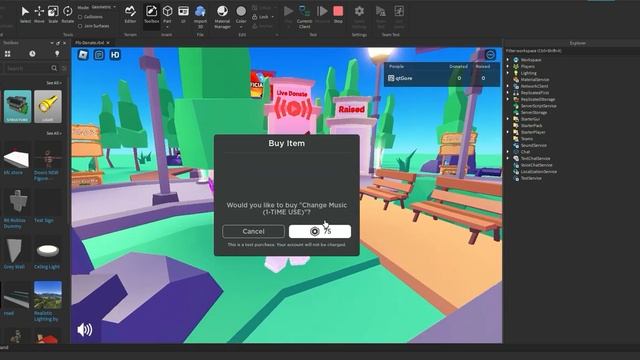Cancel the Buy Item dialog
The width and height of the screenshot is (640, 360).
[x=253, y=231]
